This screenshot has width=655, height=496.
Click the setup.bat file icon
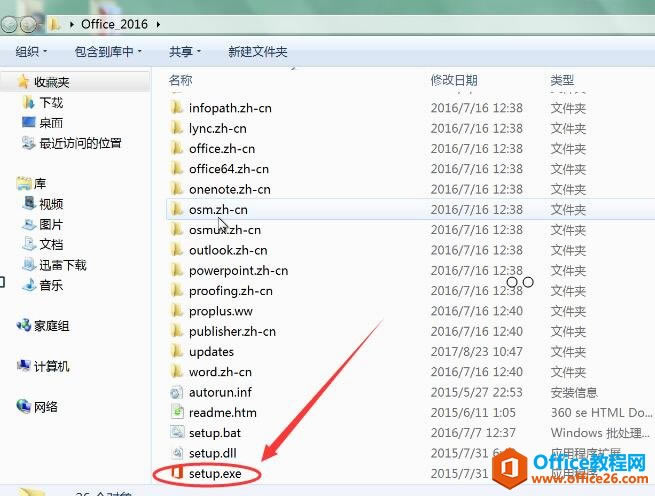[x=177, y=432]
